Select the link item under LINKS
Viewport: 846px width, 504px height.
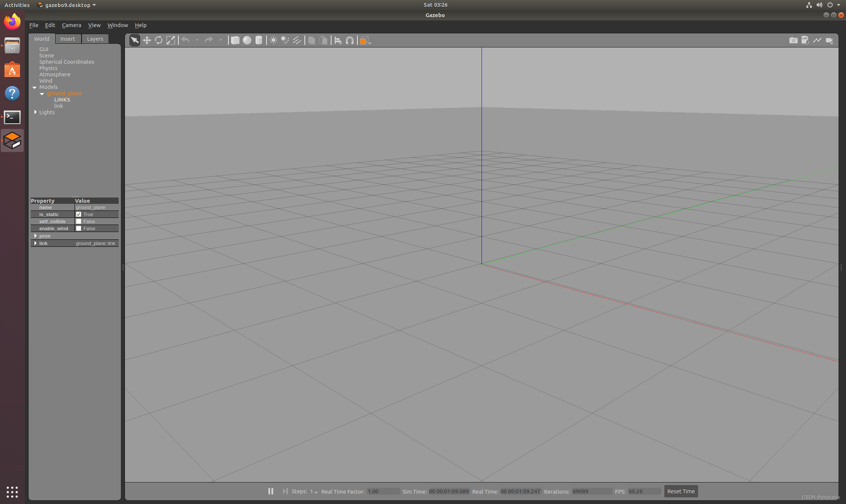click(x=59, y=106)
